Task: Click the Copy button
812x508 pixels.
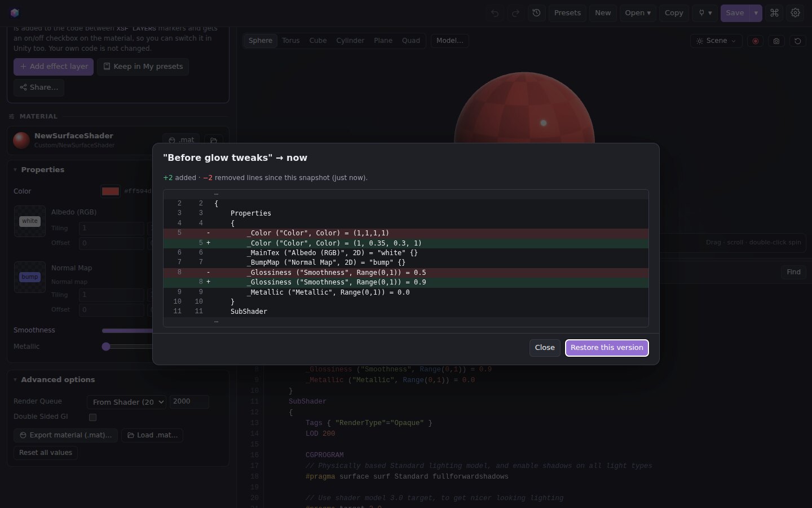Action: coord(674,13)
